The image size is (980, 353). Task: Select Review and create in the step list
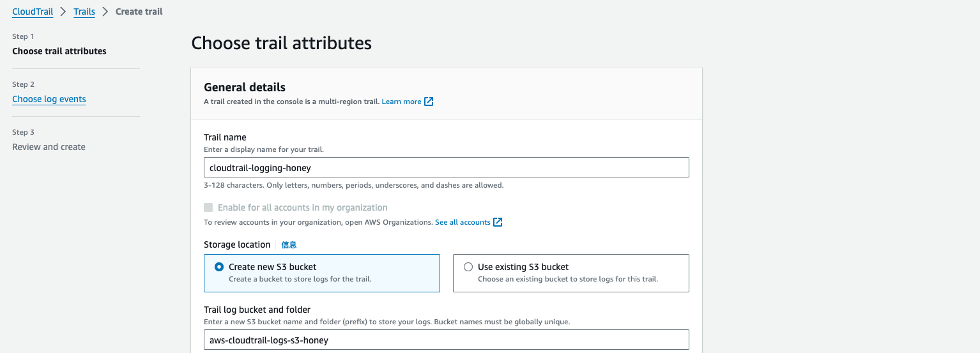pos(49,147)
